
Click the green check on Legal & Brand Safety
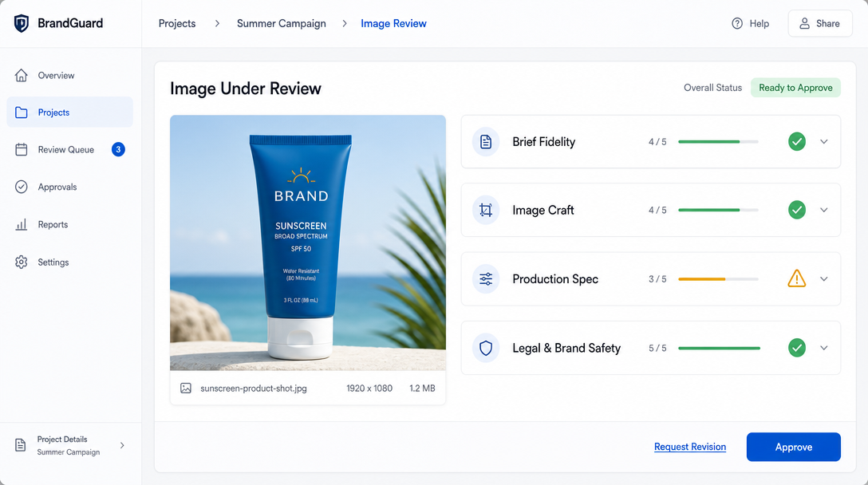[796, 348]
